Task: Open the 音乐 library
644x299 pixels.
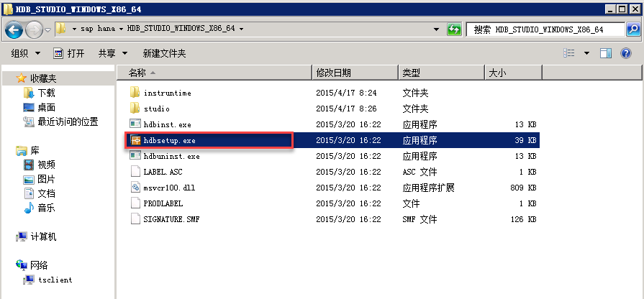Action: 46,208
